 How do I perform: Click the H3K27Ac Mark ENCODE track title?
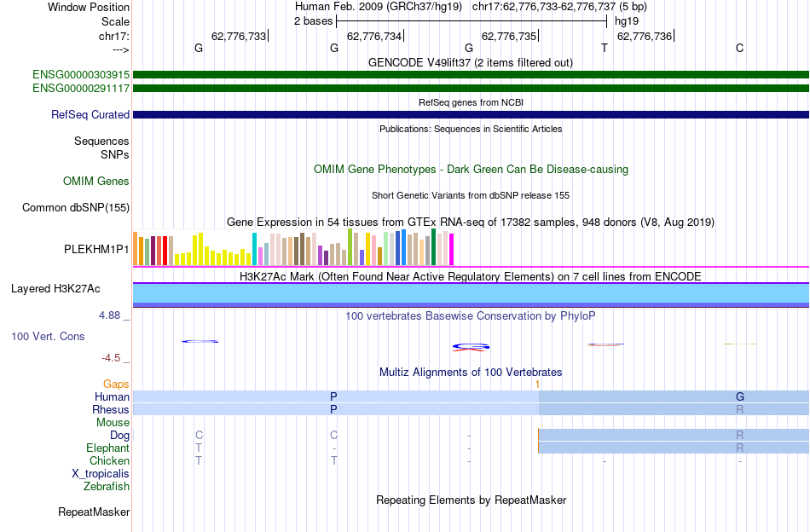click(x=471, y=277)
